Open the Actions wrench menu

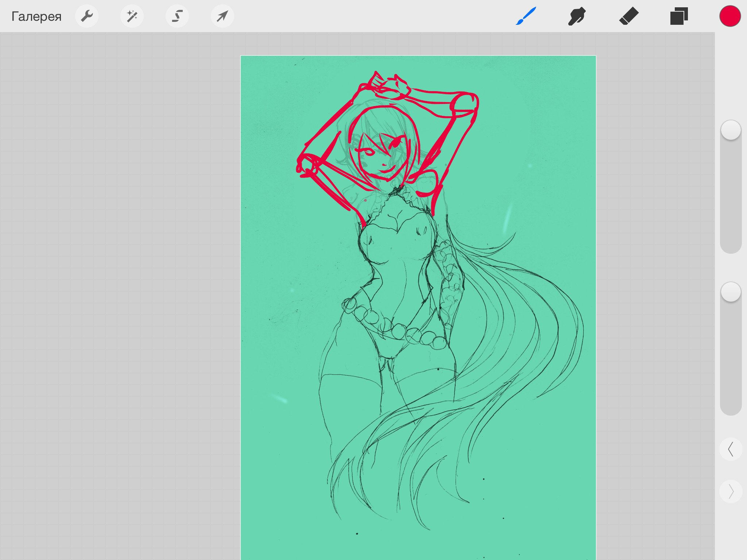point(87,16)
